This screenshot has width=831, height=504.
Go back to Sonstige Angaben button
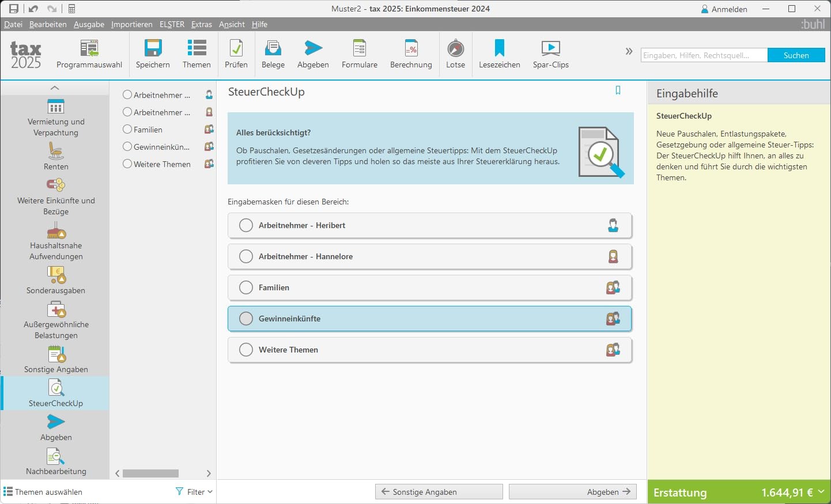tap(439, 492)
